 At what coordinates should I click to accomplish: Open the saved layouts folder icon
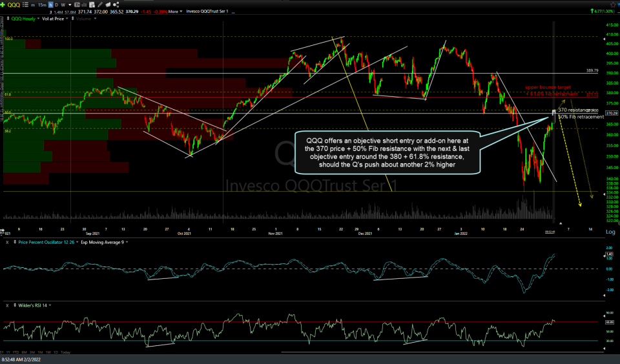[108, 5]
